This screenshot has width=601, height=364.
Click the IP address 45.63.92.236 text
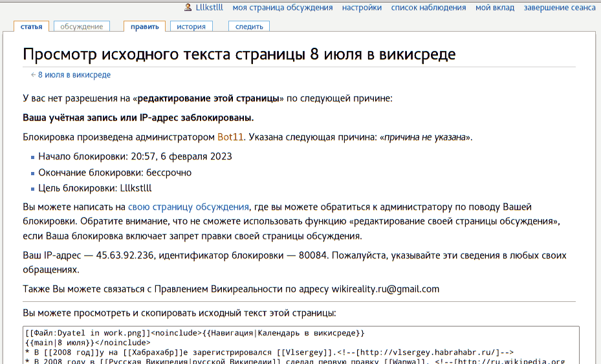pyautogui.click(x=124, y=255)
